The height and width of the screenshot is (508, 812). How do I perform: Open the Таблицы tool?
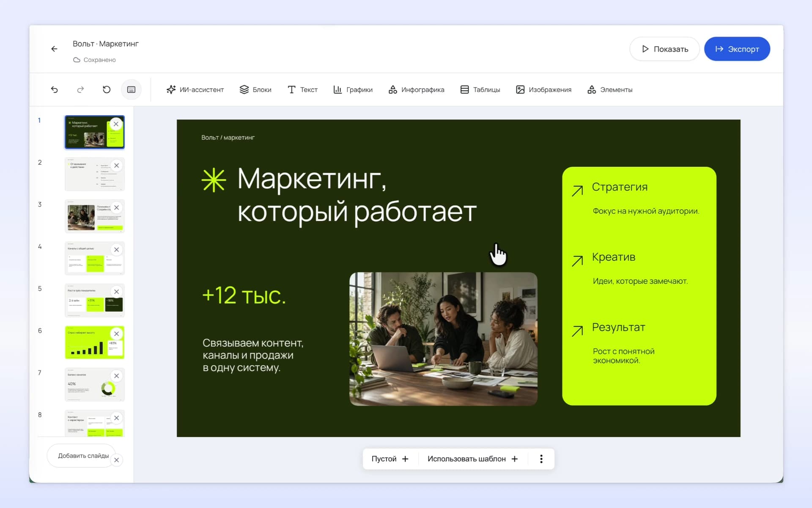click(480, 89)
